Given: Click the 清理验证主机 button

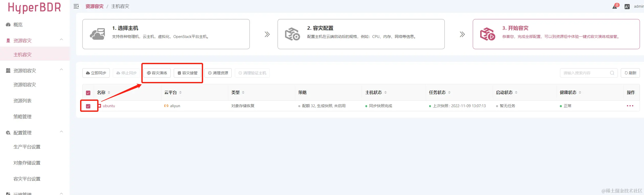Looking at the screenshot, I should [x=252, y=73].
